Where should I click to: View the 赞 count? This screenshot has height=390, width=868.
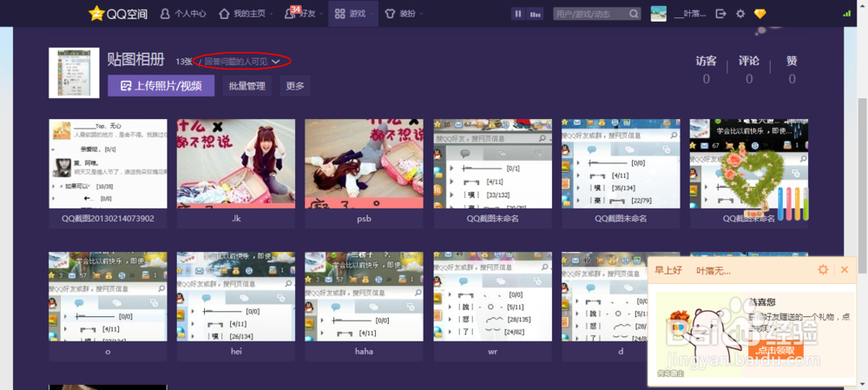[x=792, y=79]
